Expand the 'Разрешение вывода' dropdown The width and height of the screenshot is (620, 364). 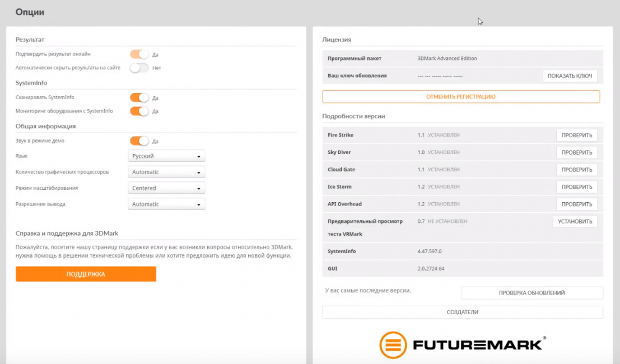[x=166, y=204]
